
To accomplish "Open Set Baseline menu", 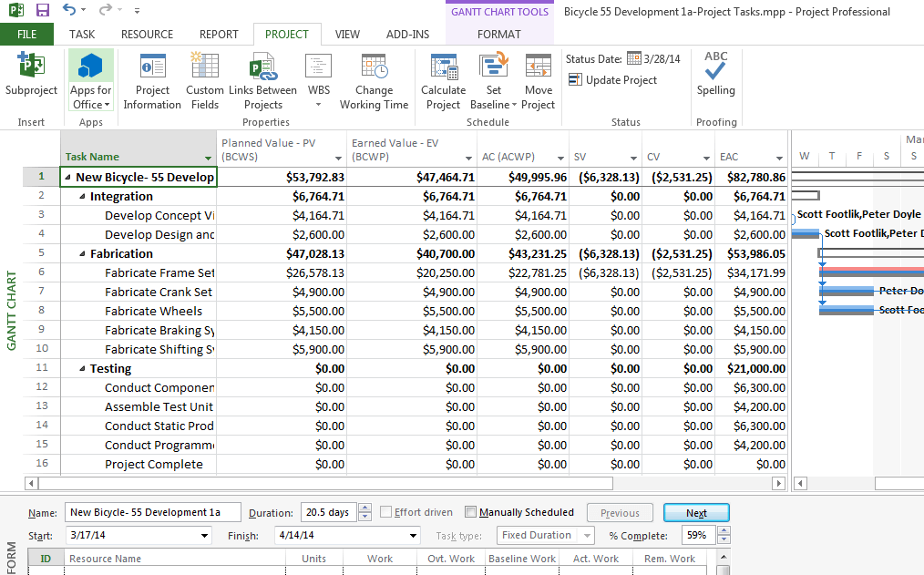I will [x=493, y=81].
